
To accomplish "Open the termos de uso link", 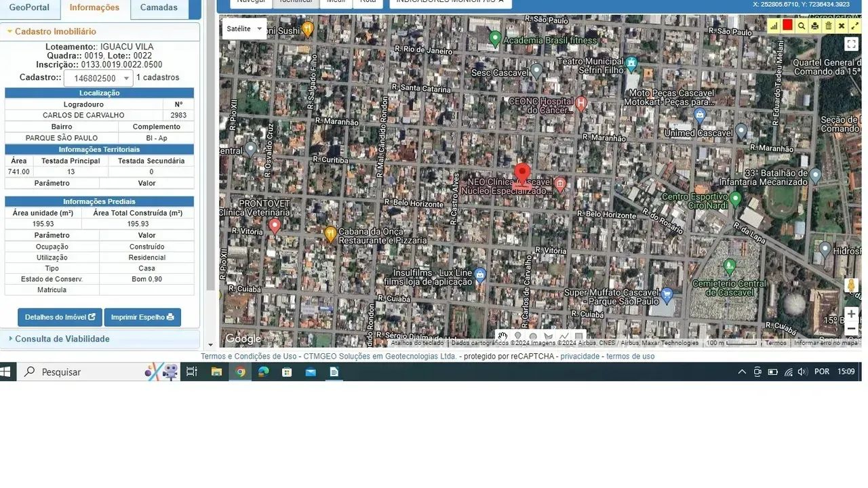I will tap(631, 357).
